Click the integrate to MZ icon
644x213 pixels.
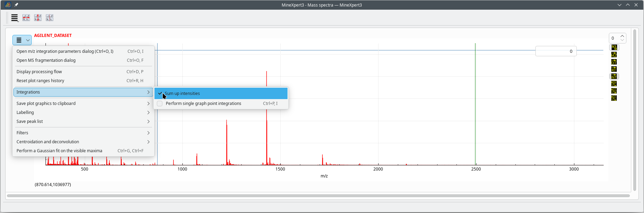point(614,55)
